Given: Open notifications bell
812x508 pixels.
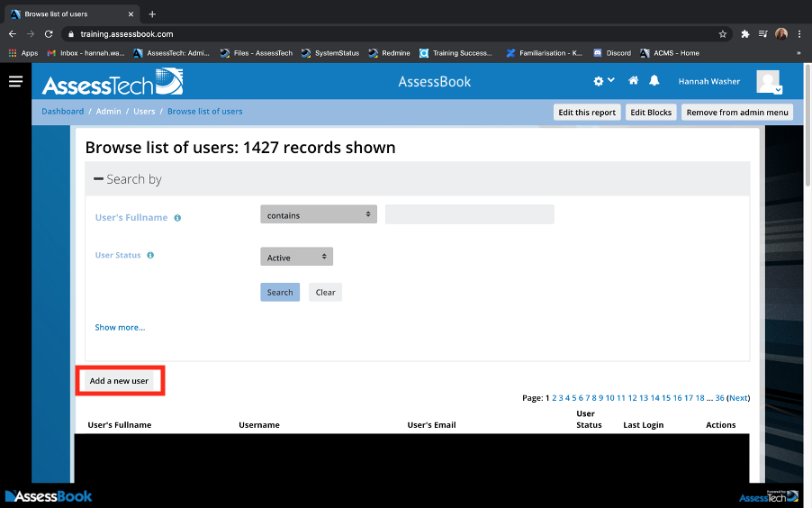Looking at the screenshot, I should 654,80.
